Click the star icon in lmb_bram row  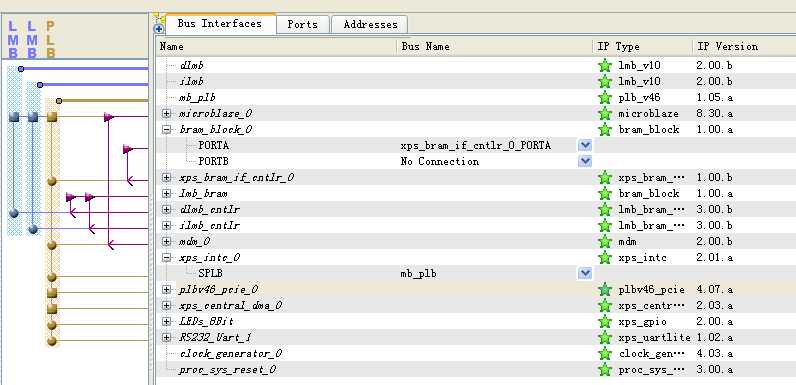[x=605, y=194]
